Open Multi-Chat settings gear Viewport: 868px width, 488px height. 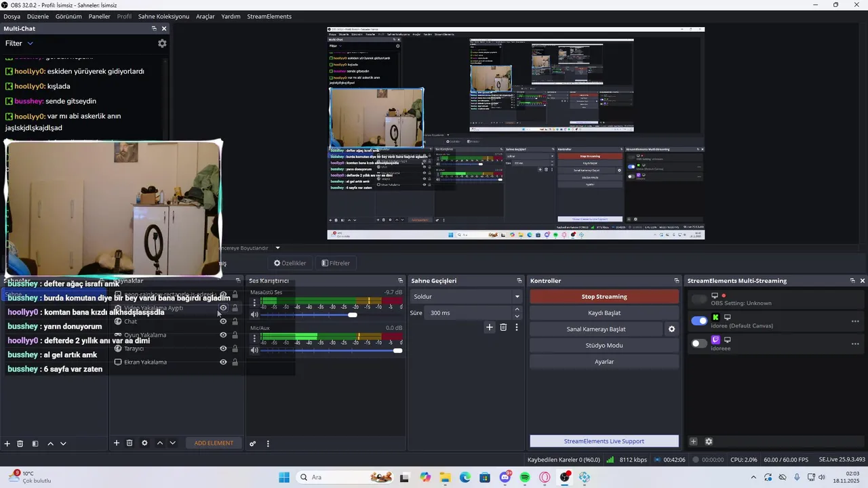(x=162, y=43)
